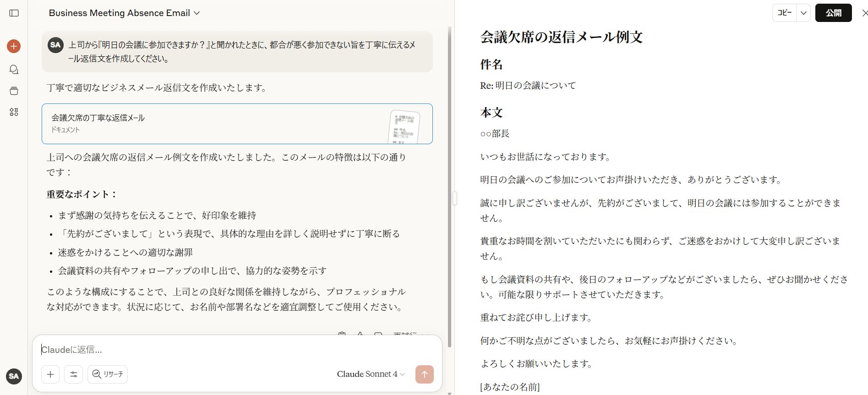This screenshot has width=868, height=395.
Task: Toggle the sidebar panel icon
Action: [x=14, y=13]
